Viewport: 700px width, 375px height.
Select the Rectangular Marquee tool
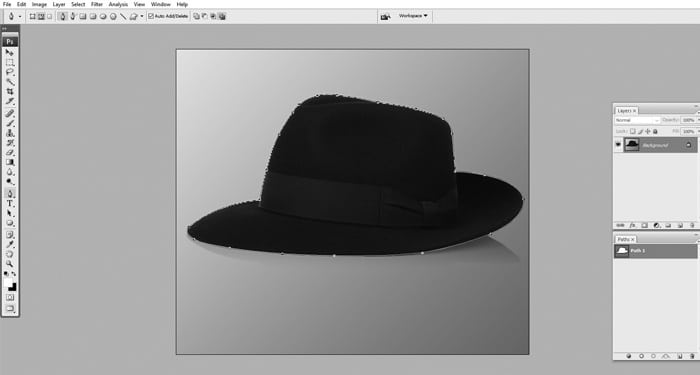point(9,62)
